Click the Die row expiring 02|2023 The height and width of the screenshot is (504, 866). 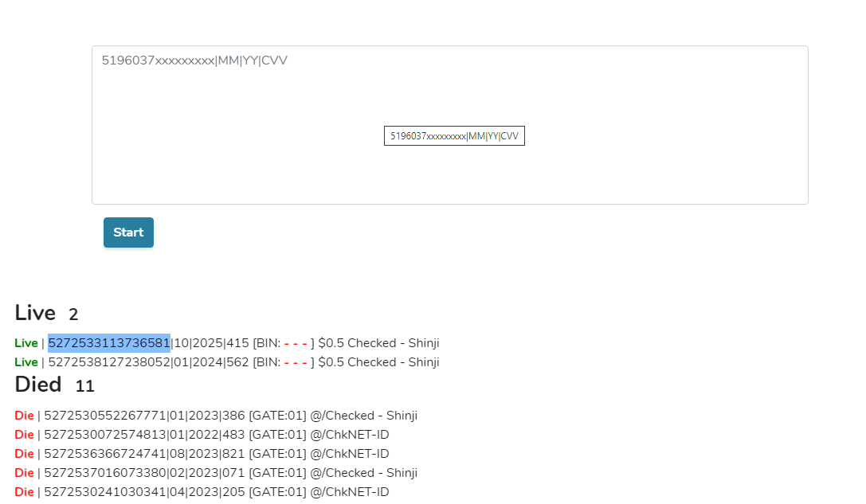click(216, 473)
